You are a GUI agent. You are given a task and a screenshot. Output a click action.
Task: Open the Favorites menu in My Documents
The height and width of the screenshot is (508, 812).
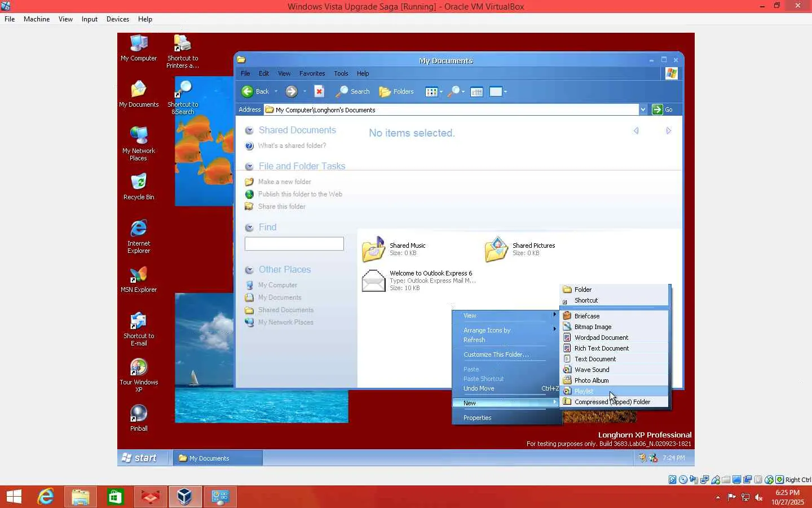coord(312,73)
